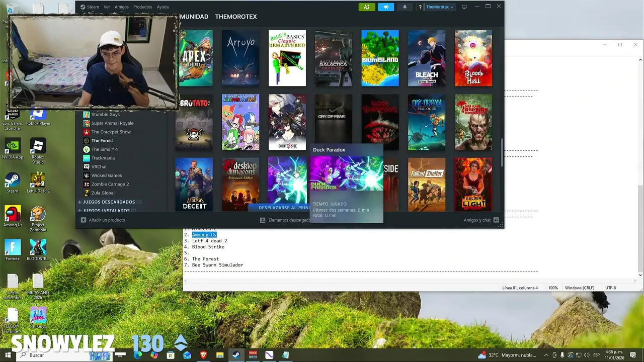
Task: Click the question mark help icon
Action: coord(420,7)
